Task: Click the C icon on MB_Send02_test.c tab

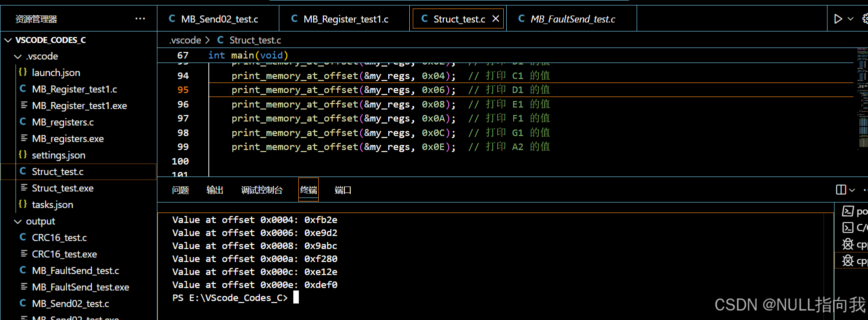Action: tap(172, 18)
